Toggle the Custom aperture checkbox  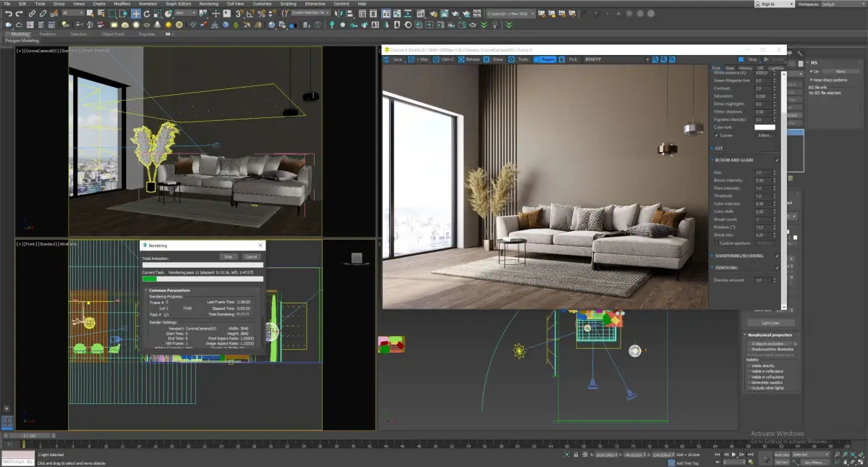717,243
